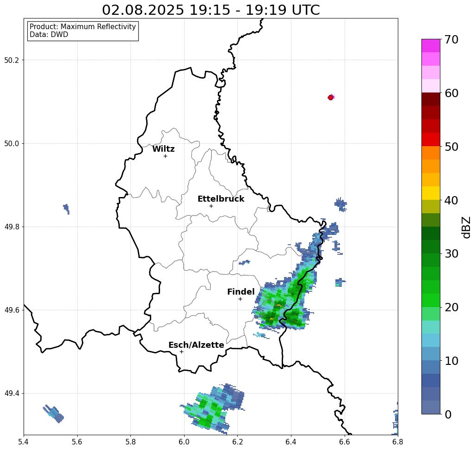Click the small blue echo in the bottom-left corner
The image size is (476, 450).
pyautogui.click(x=54, y=414)
